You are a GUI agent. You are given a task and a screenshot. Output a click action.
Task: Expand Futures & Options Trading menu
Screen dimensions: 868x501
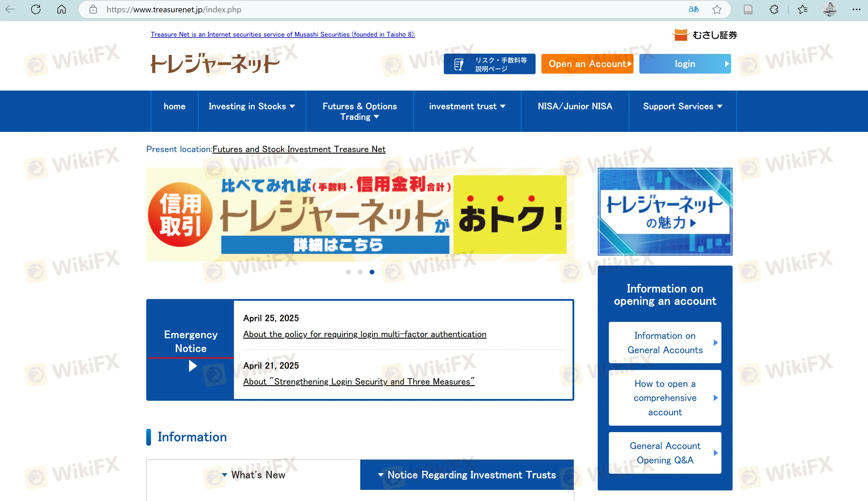pyautogui.click(x=359, y=111)
